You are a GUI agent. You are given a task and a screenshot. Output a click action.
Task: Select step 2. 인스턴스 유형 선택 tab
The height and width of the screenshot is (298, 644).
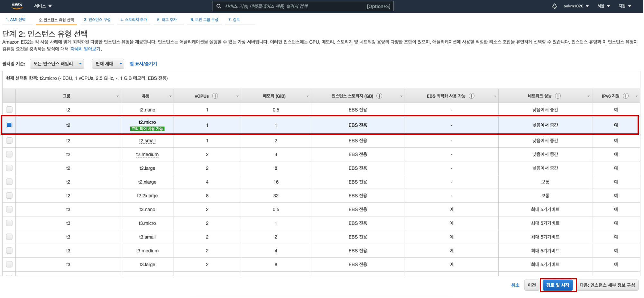click(56, 20)
